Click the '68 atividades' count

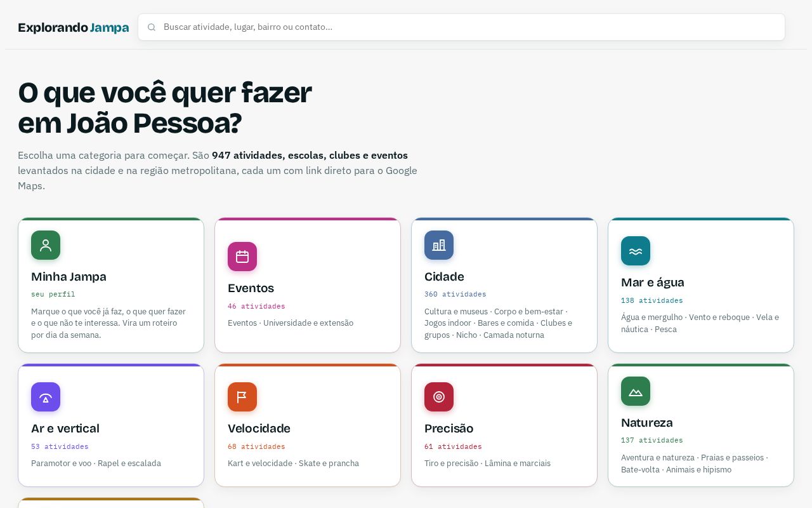(x=256, y=447)
